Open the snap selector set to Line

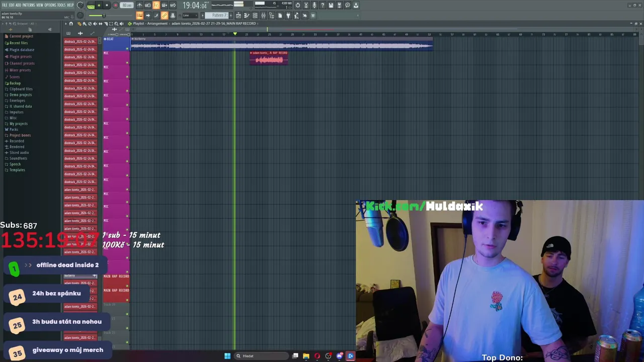190,15
